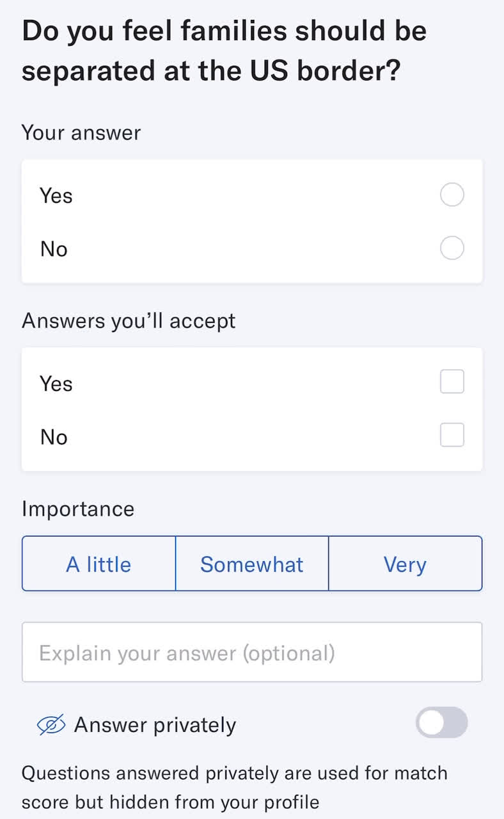Tap the "Yes" text in Your answer row

click(56, 195)
